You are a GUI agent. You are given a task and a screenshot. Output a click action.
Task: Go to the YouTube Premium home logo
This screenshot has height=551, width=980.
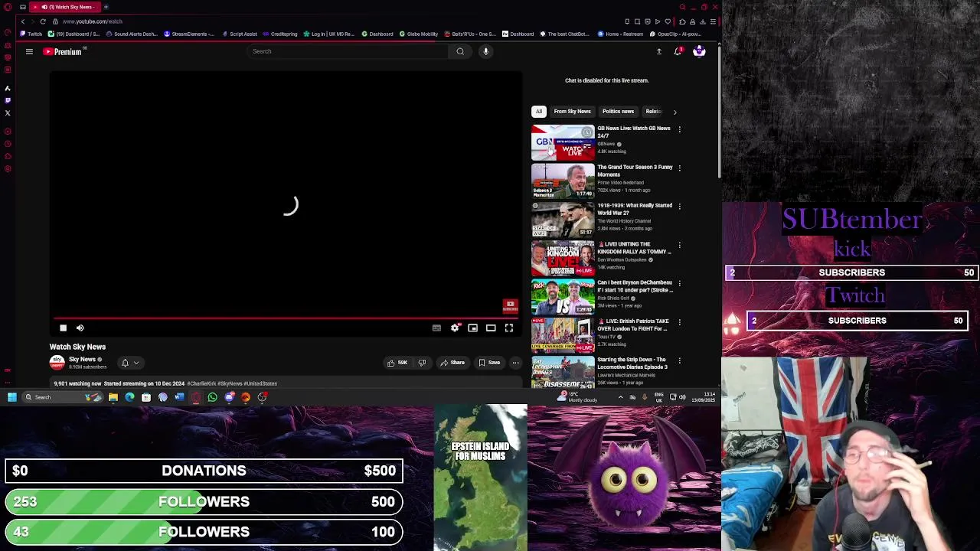(63, 51)
